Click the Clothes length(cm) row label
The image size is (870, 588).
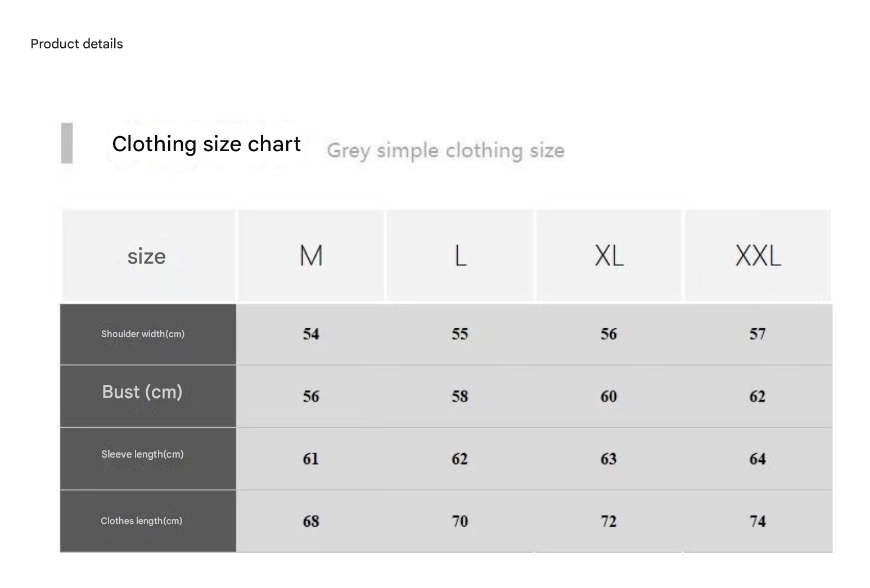pyautogui.click(x=142, y=521)
